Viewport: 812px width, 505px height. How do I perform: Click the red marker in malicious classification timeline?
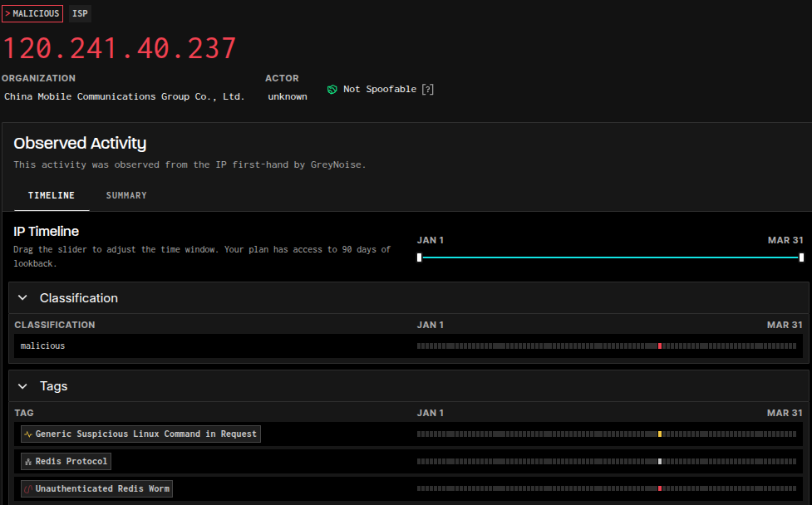point(659,346)
